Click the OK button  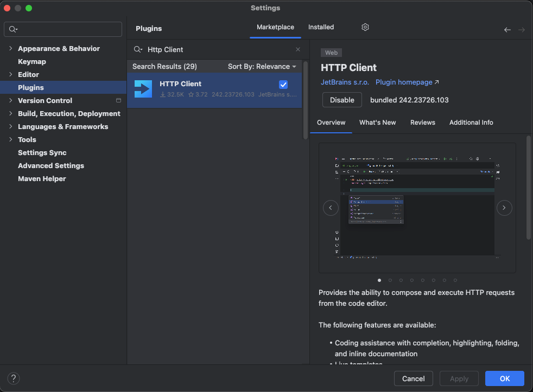point(504,378)
